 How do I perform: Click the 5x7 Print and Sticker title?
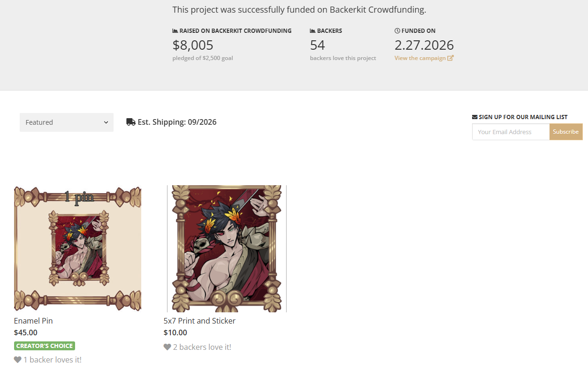[x=199, y=321]
